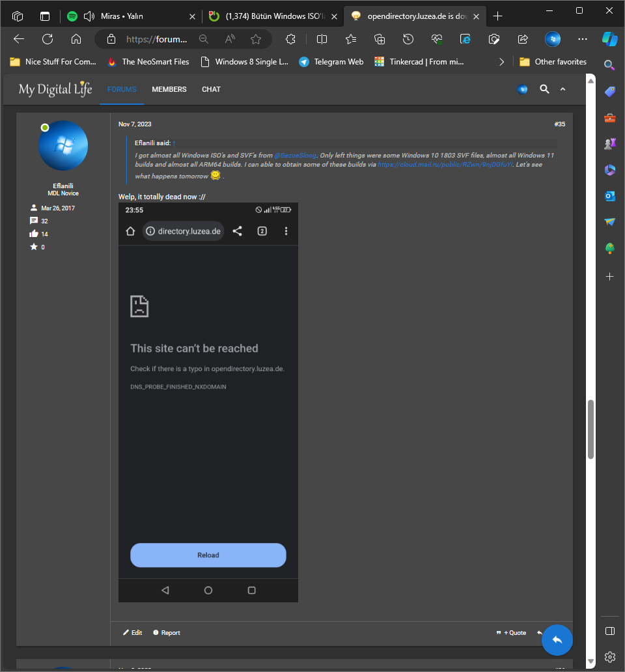Share this page

tap(523, 39)
